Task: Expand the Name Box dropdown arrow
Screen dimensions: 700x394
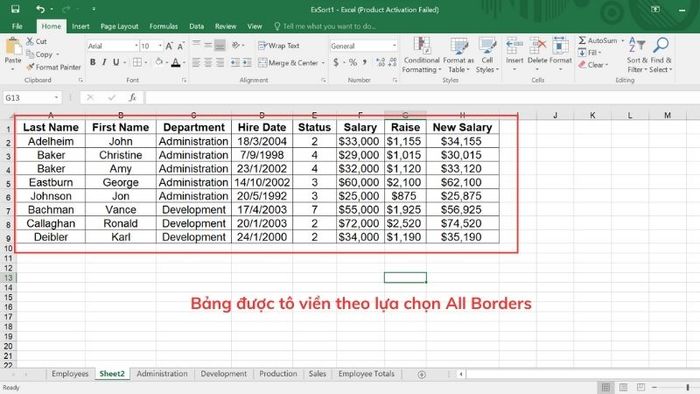Action: coord(56,98)
